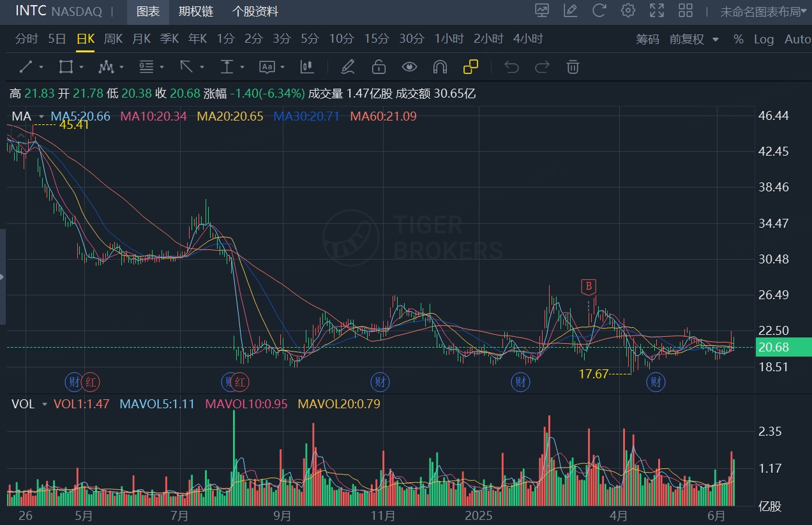Screen dimensions: 812x525
Task: Open the chart monitor icon in header
Action: [542, 10]
